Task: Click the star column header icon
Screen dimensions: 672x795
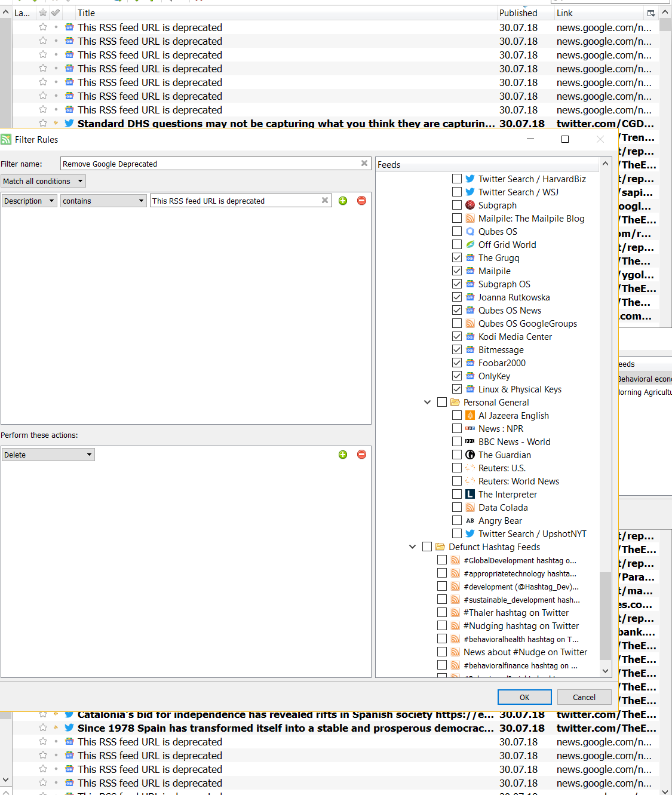Action: 43,13
